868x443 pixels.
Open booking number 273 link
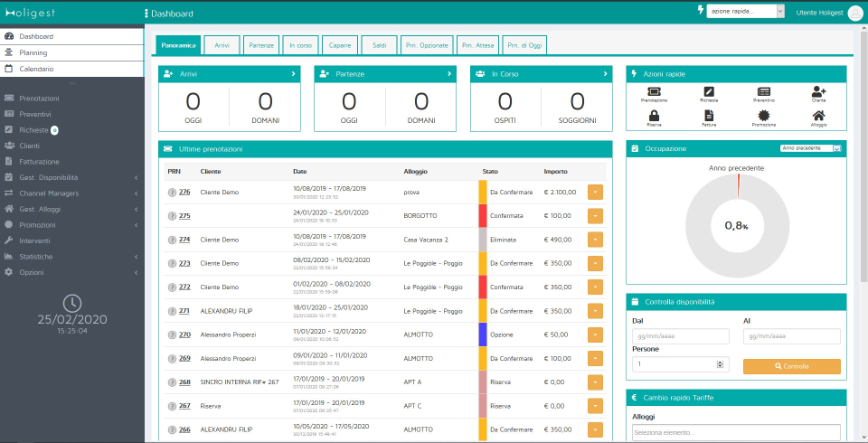coord(184,264)
